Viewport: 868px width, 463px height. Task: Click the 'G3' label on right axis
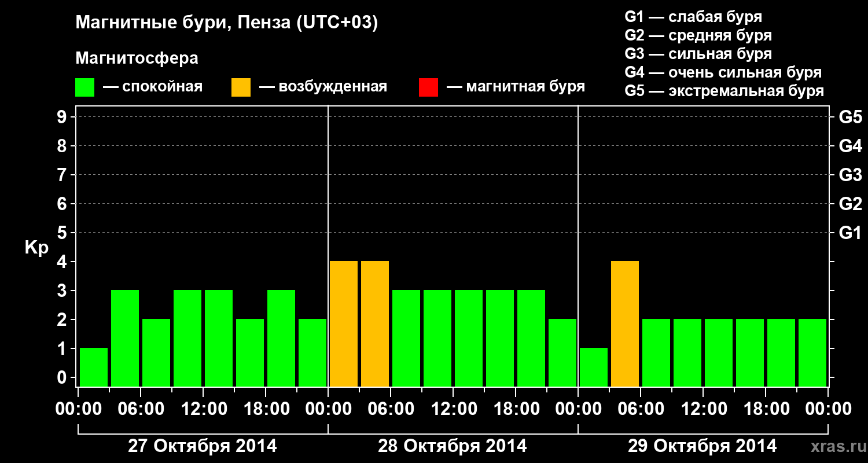point(850,175)
